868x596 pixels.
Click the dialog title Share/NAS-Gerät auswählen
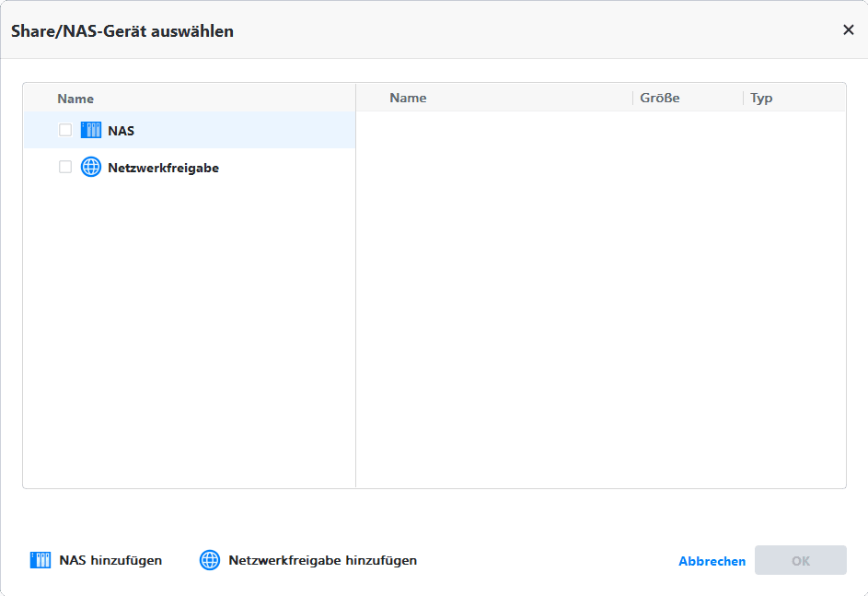point(122,30)
